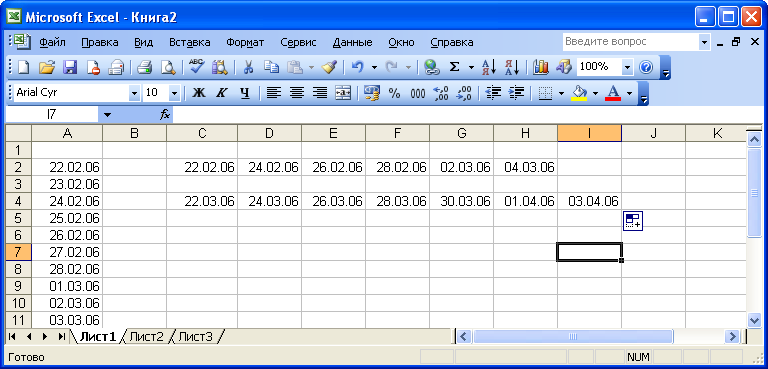Image resolution: width=768 pixels, height=369 pixels.
Task: Select cell A2 with 22.02.06
Action: click(x=67, y=167)
